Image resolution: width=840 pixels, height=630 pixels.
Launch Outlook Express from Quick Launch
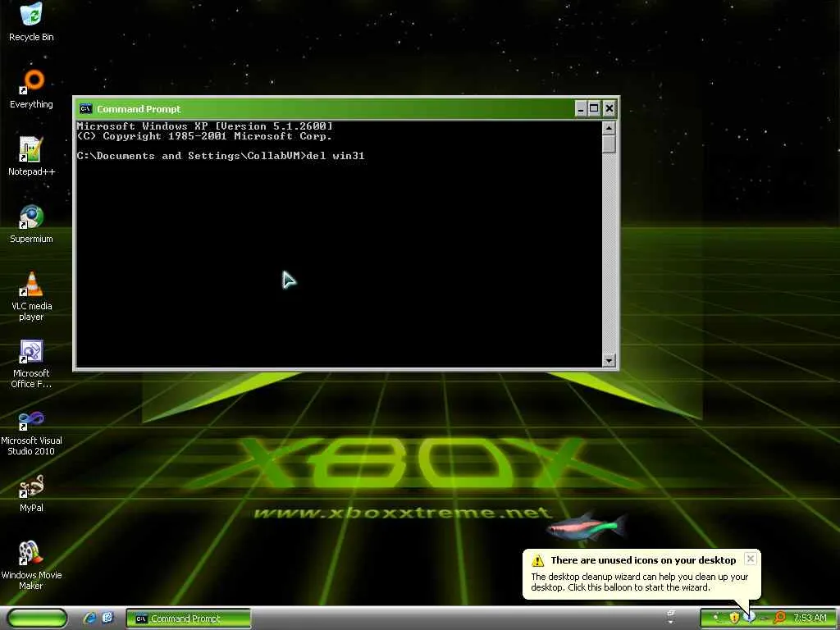(107, 618)
